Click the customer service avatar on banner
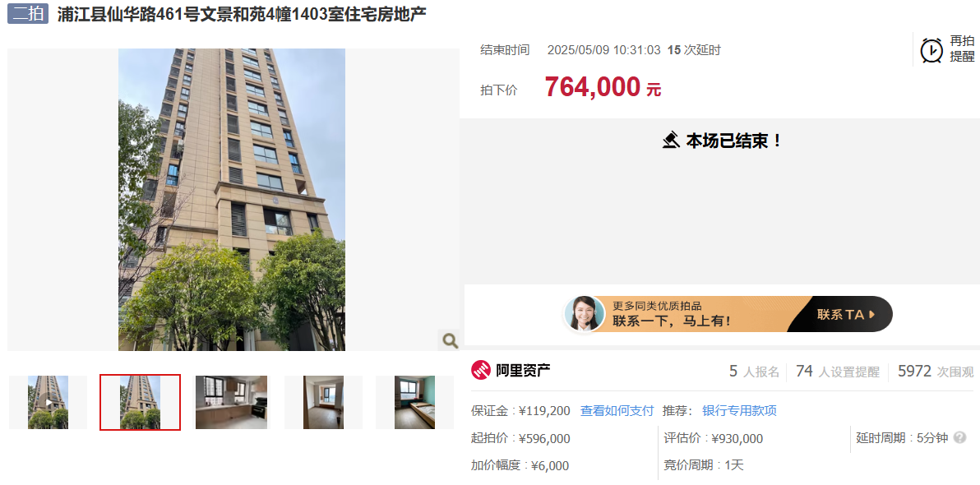The width and height of the screenshot is (980, 485). 585,314
